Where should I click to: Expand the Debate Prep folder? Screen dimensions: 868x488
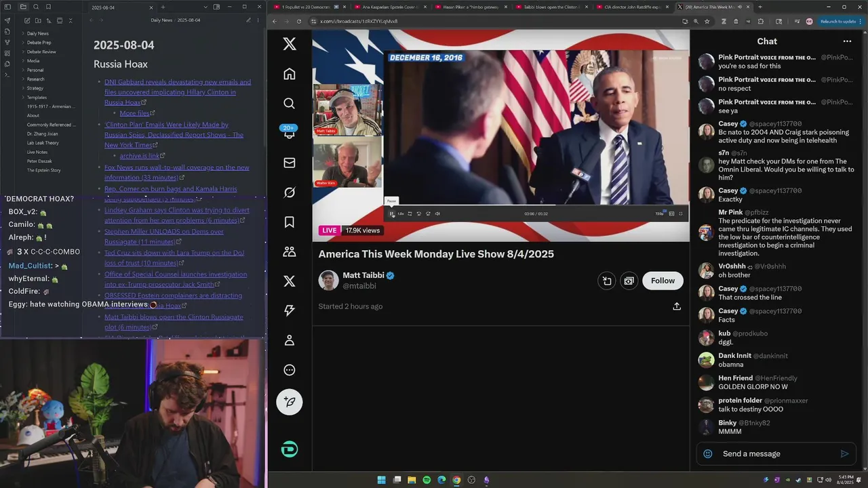(38, 43)
